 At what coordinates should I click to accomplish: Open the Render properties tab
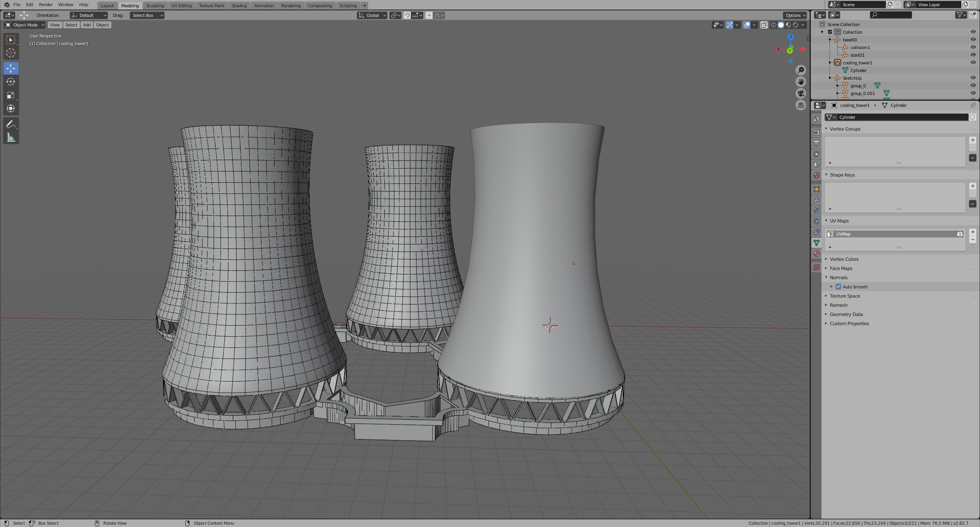pos(817,132)
